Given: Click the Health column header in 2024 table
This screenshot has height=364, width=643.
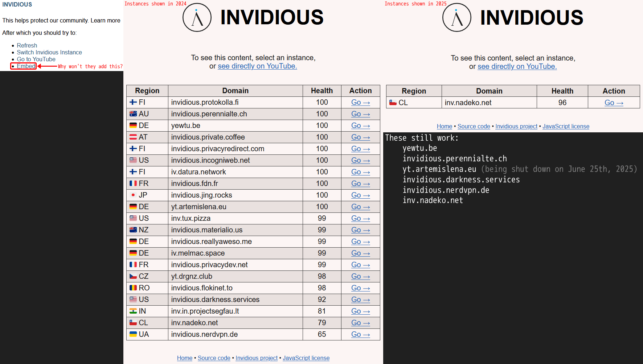Looking at the screenshot, I should point(321,91).
